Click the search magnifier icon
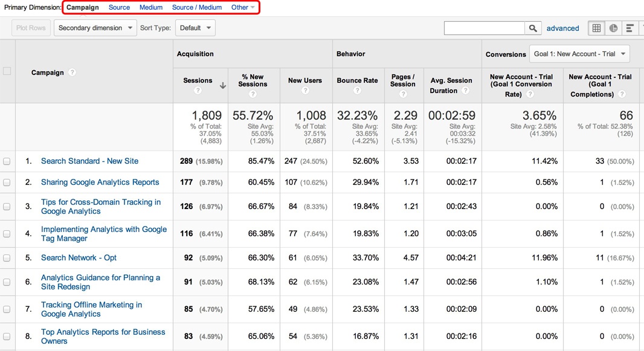The height and width of the screenshot is (351, 644). pyautogui.click(x=533, y=28)
